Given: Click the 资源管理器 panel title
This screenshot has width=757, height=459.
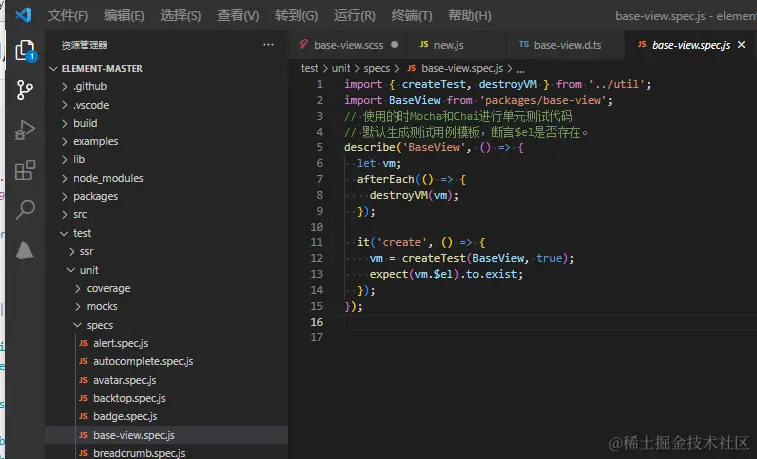Looking at the screenshot, I should pos(84,45).
